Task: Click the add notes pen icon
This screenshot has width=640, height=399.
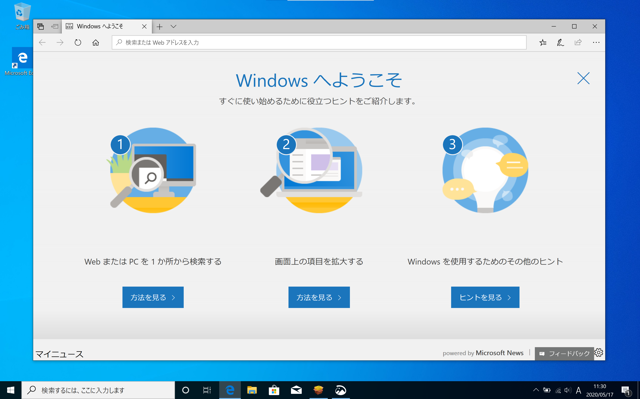Action: [560, 42]
